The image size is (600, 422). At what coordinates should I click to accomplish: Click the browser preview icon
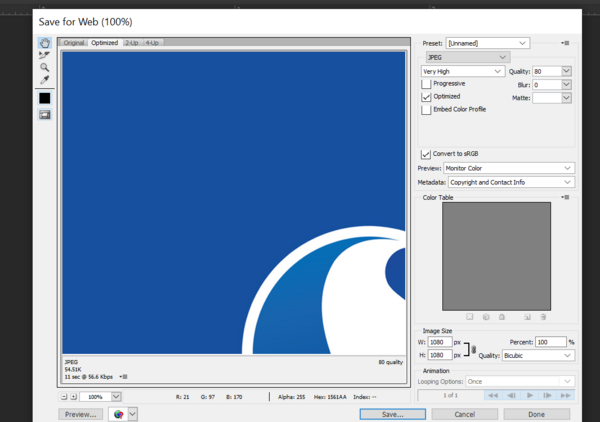[118, 414]
